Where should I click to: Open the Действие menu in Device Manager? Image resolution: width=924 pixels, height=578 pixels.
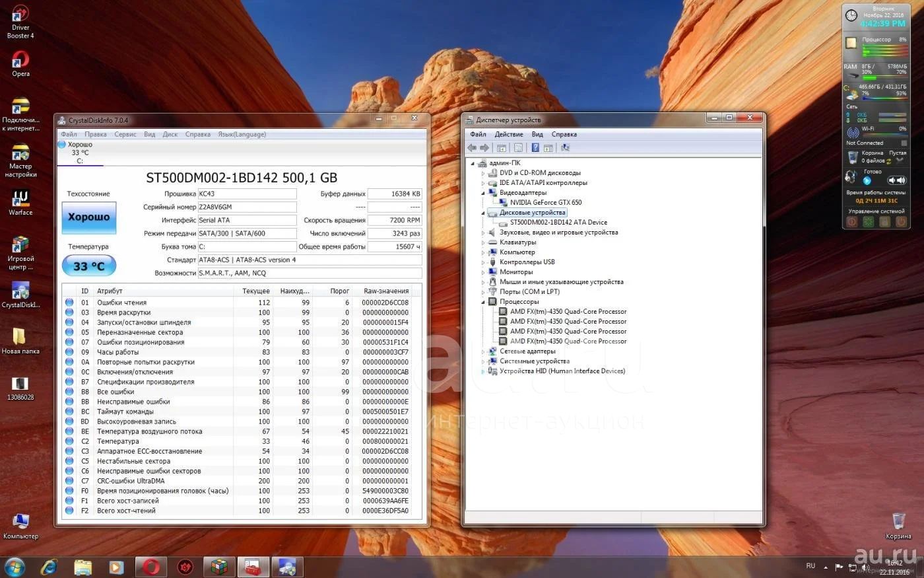tap(509, 134)
